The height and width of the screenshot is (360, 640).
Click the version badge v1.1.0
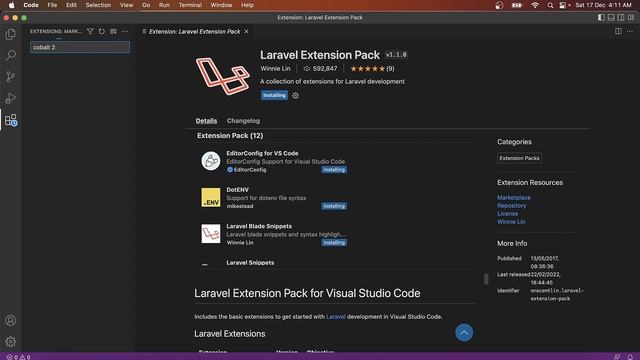[396, 55]
